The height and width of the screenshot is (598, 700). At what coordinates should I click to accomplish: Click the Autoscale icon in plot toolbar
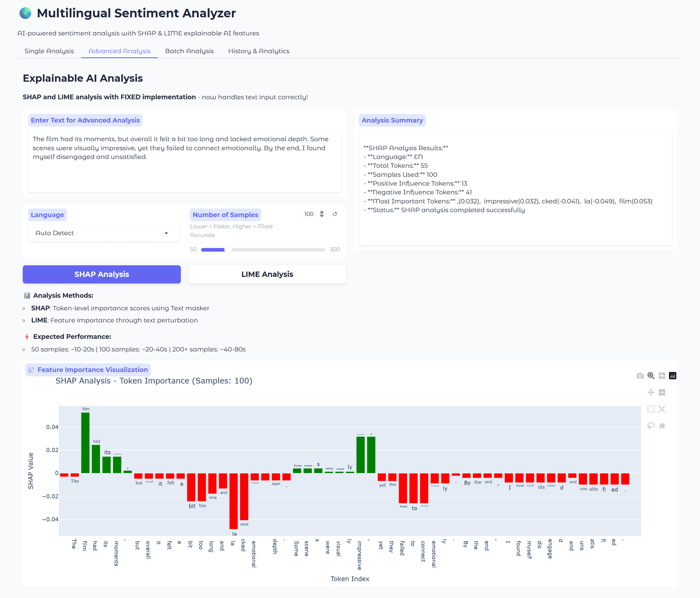(x=662, y=409)
